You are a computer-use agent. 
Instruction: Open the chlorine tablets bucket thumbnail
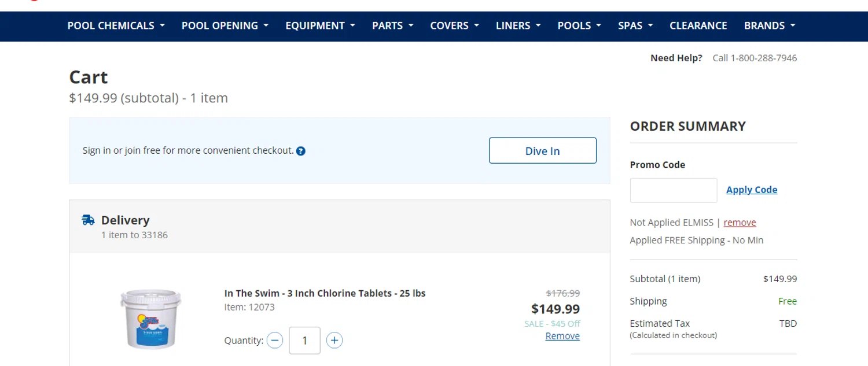(x=150, y=319)
